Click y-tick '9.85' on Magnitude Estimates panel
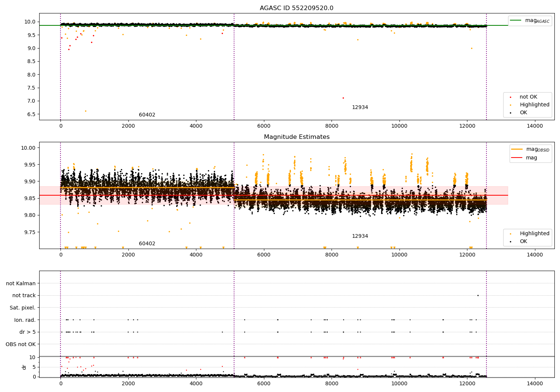The width and height of the screenshot is (560, 392). (x=30, y=198)
